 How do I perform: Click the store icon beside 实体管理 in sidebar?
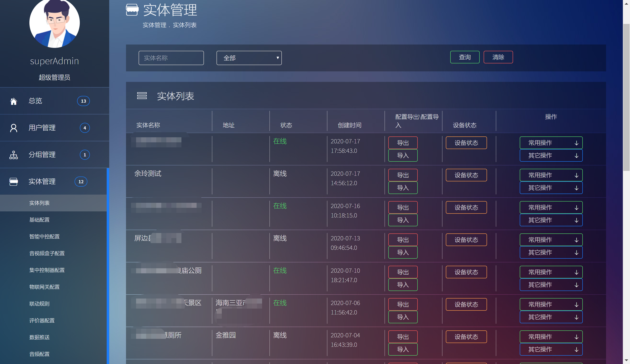tap(13, 182)
